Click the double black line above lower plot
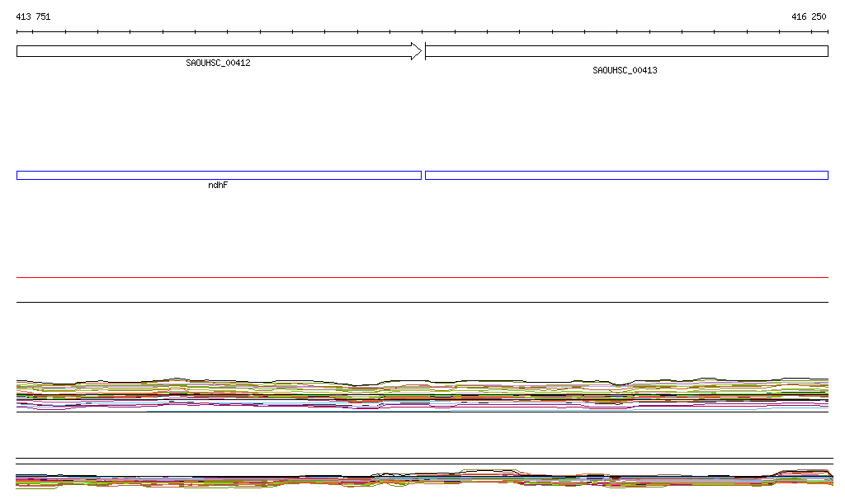Viewport: 845px width, 504px height. [422, 461]
